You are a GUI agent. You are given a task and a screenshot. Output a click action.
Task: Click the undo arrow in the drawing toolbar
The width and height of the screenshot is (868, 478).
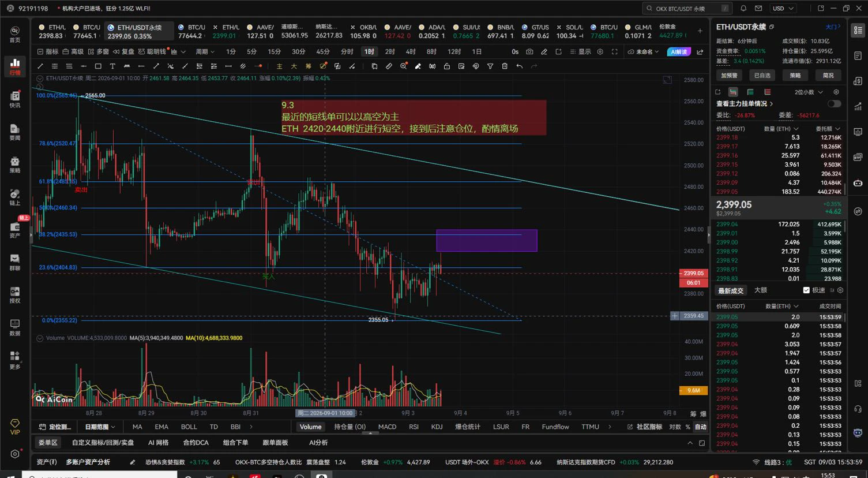[x=519, y=66]
